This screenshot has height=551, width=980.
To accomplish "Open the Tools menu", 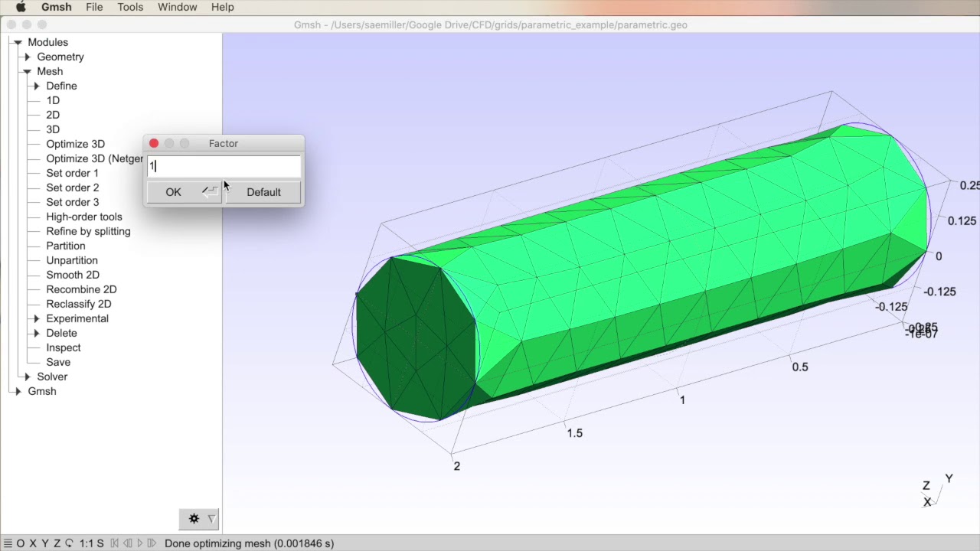I will click(x=130, y=7).
